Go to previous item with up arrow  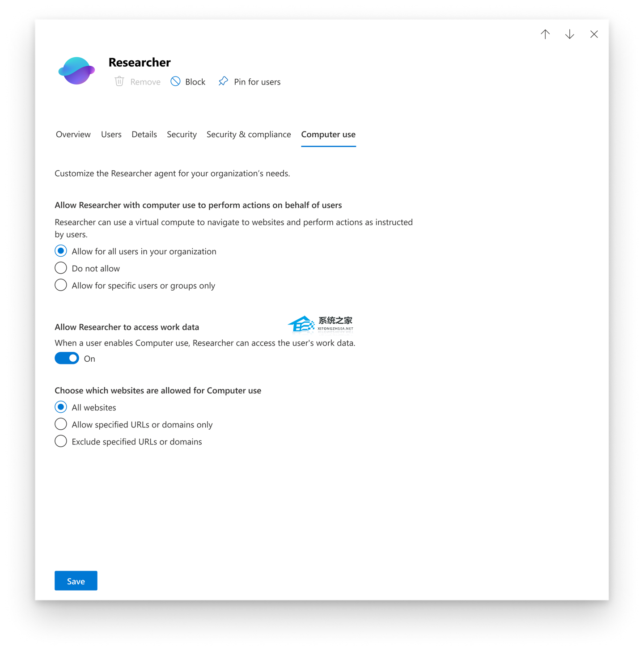point(545,34)
